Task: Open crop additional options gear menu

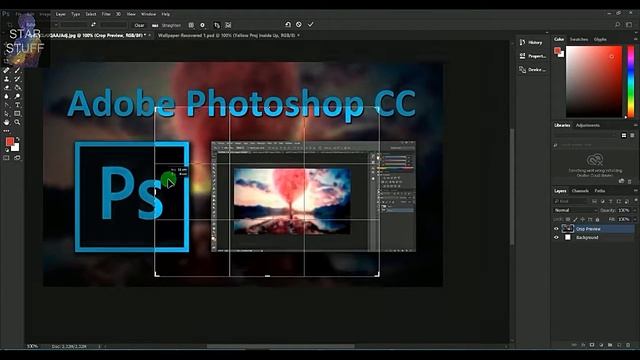Action: (x=202, y=25)
